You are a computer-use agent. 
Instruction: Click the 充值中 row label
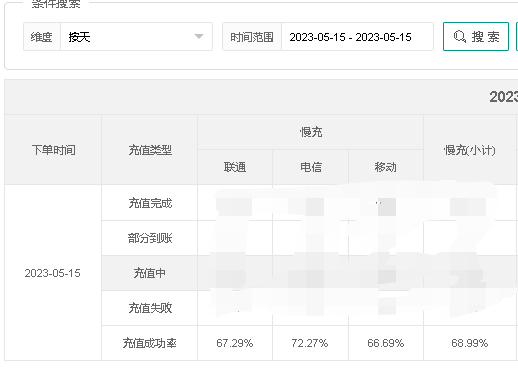tap(150, 273)
